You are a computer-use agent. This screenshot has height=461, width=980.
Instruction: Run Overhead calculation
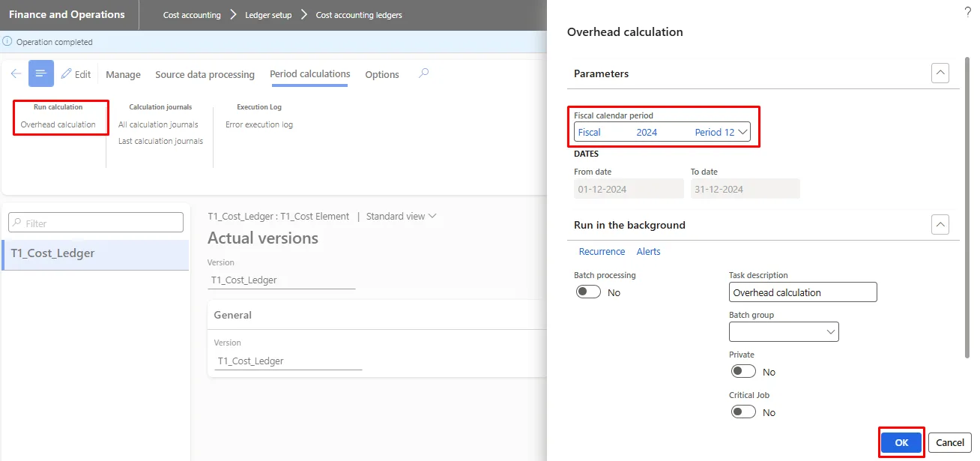[58, 124]
